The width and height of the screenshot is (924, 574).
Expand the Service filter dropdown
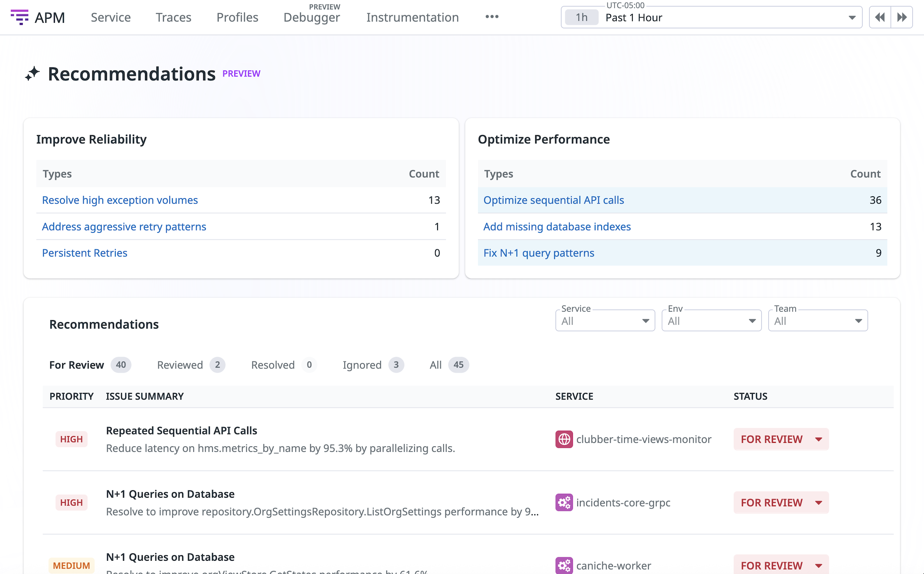605,321
